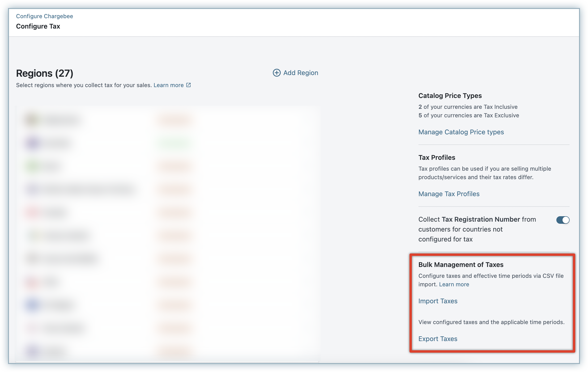This screenshot has width=588, height=372.
Task: Click the Tax Profiles section heading
Action: [437, 157]
